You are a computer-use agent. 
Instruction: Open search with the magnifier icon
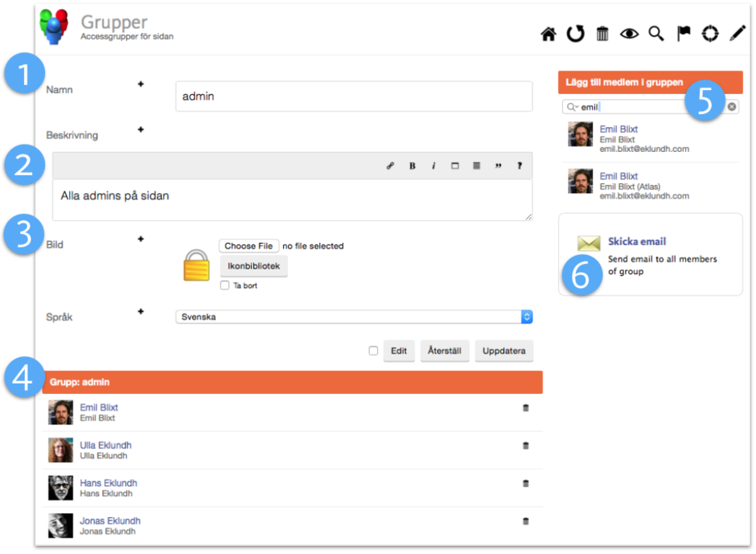656,34
